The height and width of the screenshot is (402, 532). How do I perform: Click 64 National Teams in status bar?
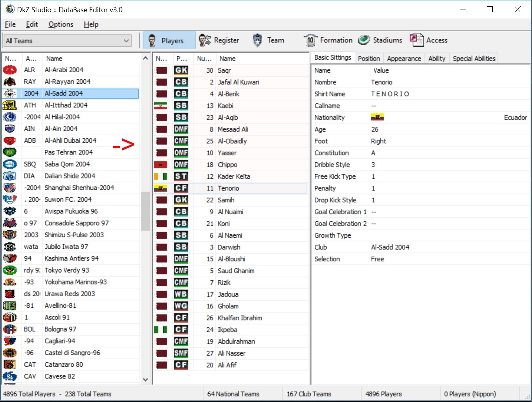coord(233,394)
